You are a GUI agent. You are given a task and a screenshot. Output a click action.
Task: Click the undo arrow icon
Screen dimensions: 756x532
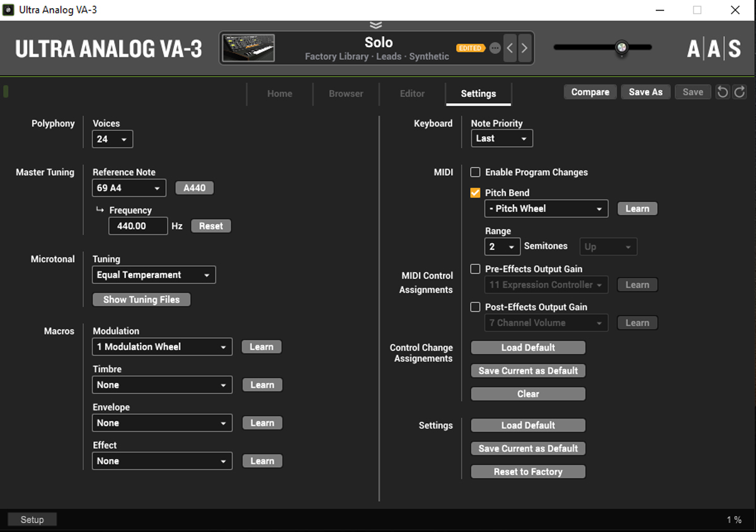pos(723,92)
